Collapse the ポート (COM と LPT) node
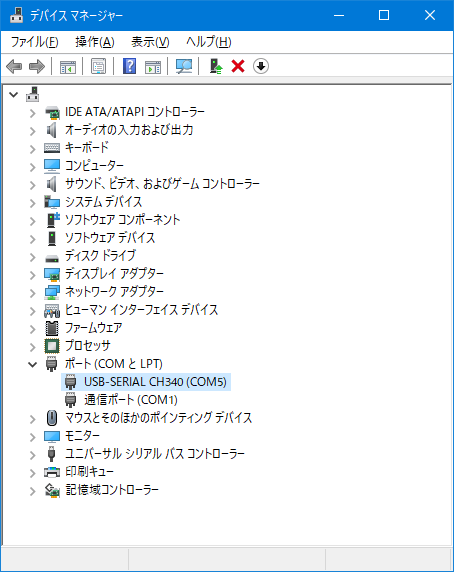This screenshot has width=454, height=572. tap(33, 364)
